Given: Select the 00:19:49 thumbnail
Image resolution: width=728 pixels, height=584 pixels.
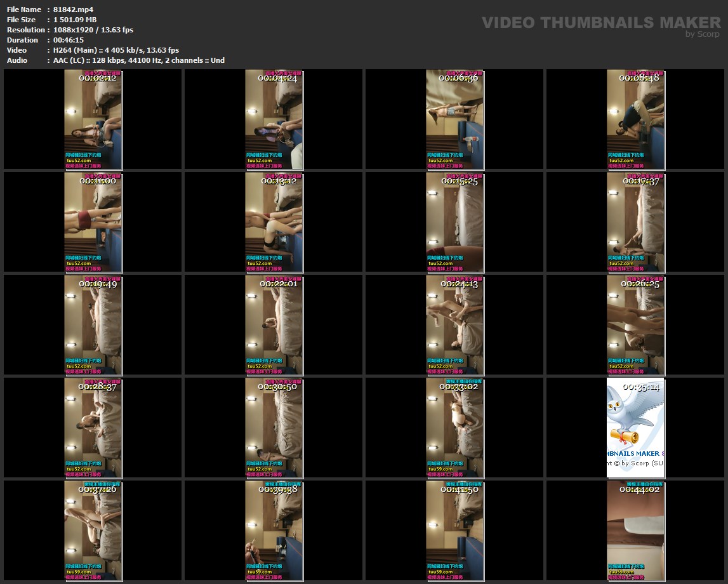Looking at the screenshot, I should [93, 325].
